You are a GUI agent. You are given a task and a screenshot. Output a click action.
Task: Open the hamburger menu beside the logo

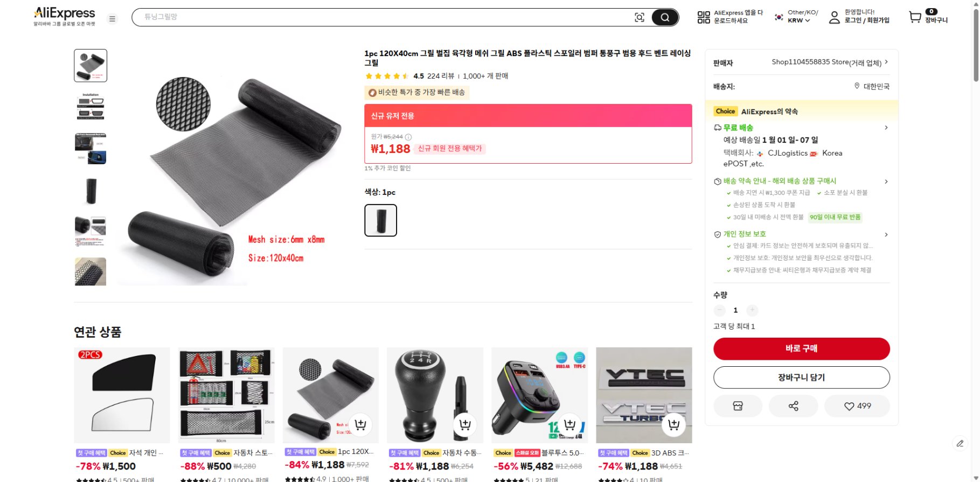[x=112, y=18]
